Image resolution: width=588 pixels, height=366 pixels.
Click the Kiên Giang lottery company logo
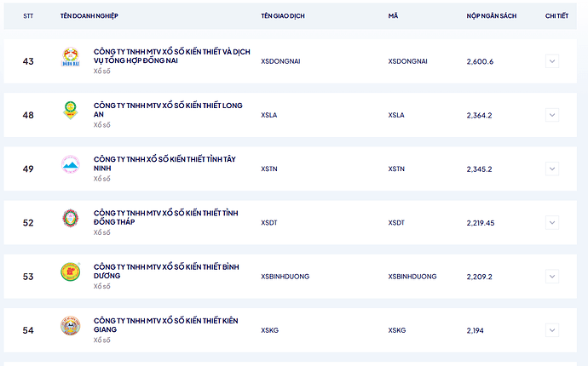click(x=70, y=326)
